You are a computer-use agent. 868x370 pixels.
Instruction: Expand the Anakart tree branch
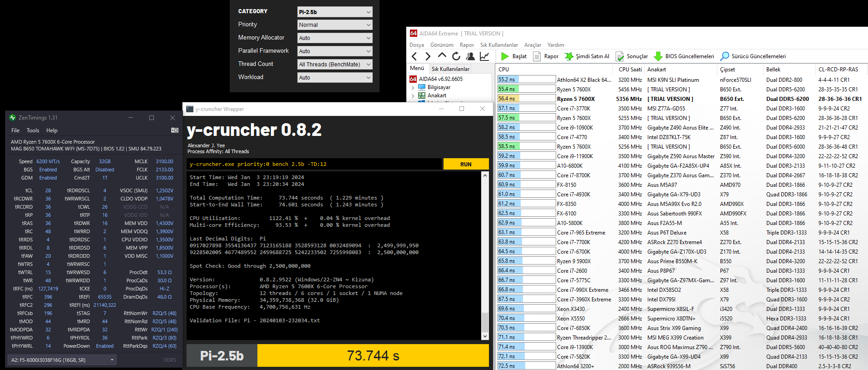click(x=413, y=96)
